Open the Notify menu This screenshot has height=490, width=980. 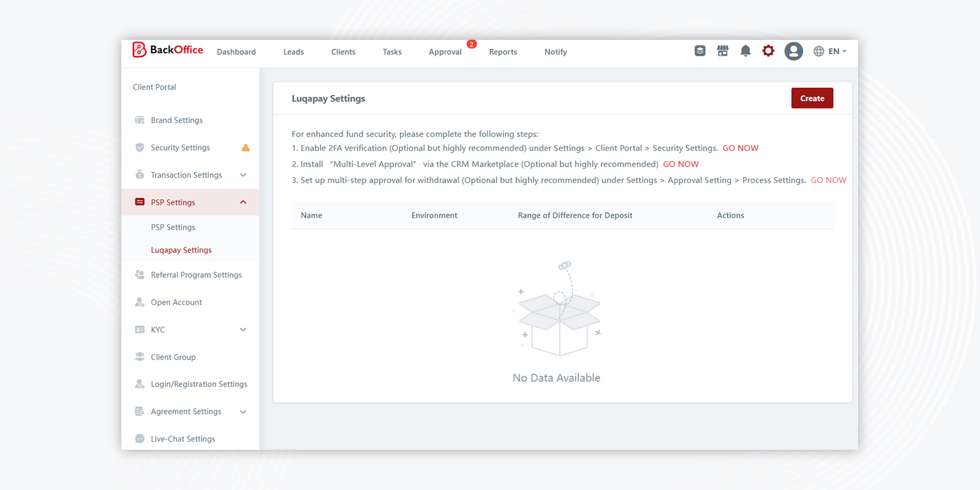pos(556,52)
